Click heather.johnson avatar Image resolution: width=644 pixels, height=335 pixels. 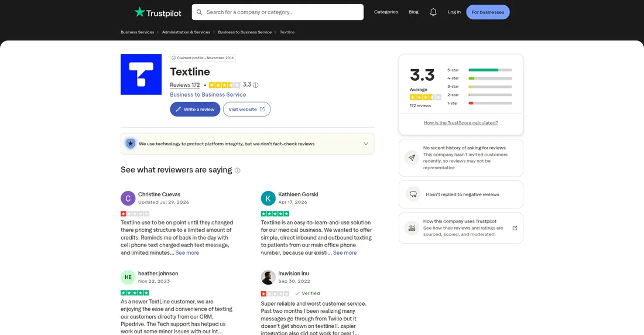[128, 277]
